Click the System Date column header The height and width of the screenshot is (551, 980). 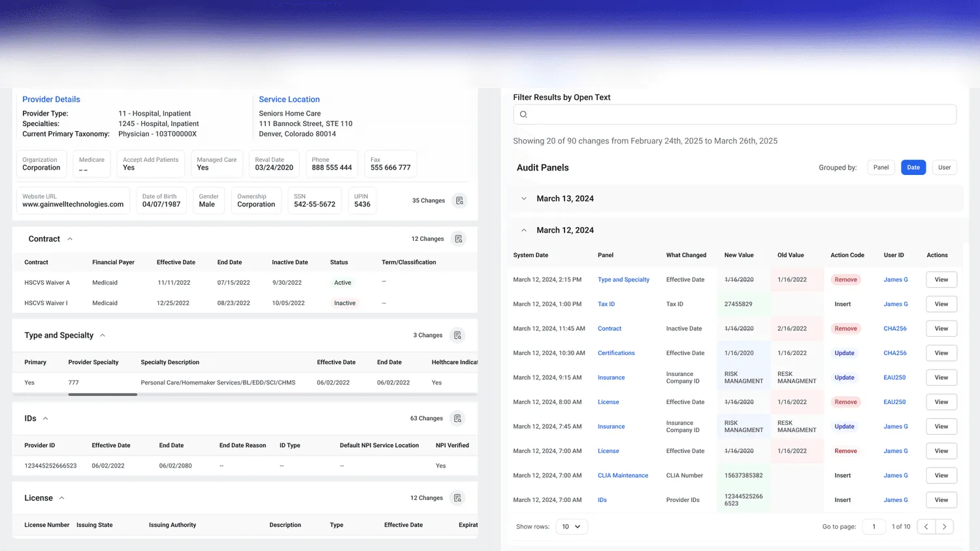click(531, 255)
